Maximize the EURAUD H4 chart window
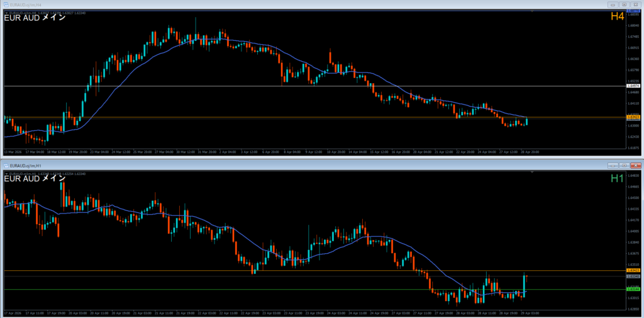Viewport: 644px width, 318px height. click(x=624, y=4)
